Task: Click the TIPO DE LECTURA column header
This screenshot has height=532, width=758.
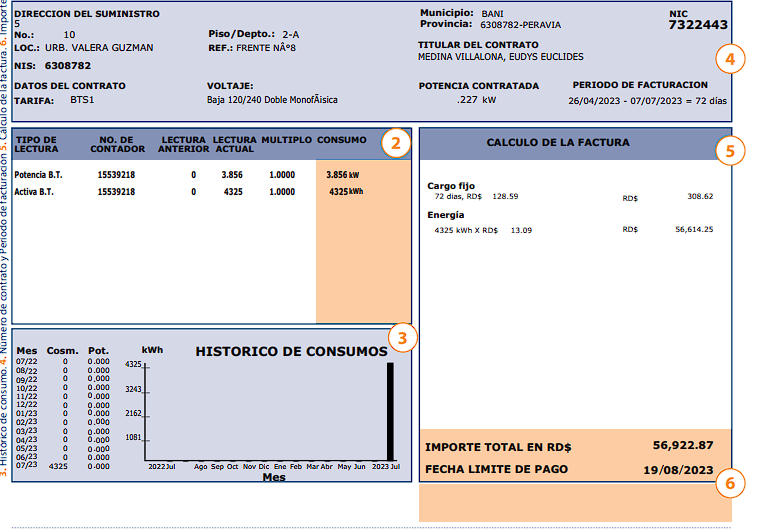Action: [36, 144]
